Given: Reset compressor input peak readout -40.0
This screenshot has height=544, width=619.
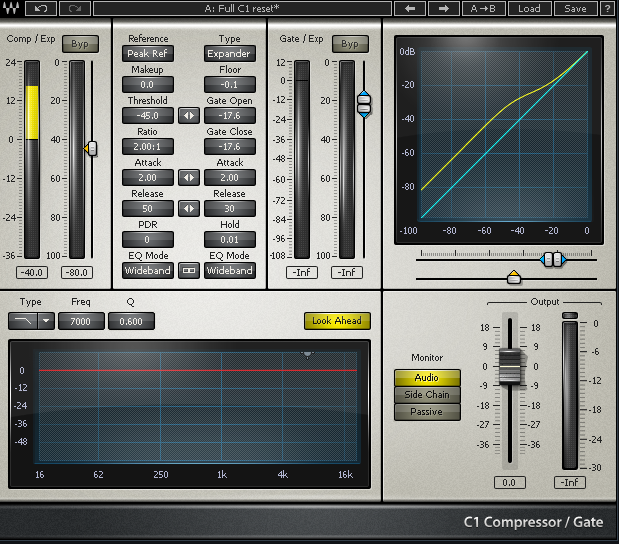Looking at the screenshot, I should point(32,272).
